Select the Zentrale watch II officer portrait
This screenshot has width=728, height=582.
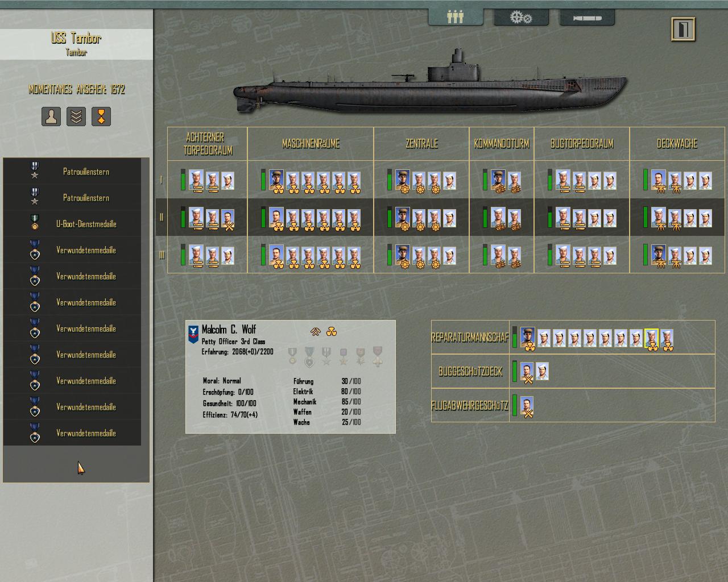tap(403, 218)
